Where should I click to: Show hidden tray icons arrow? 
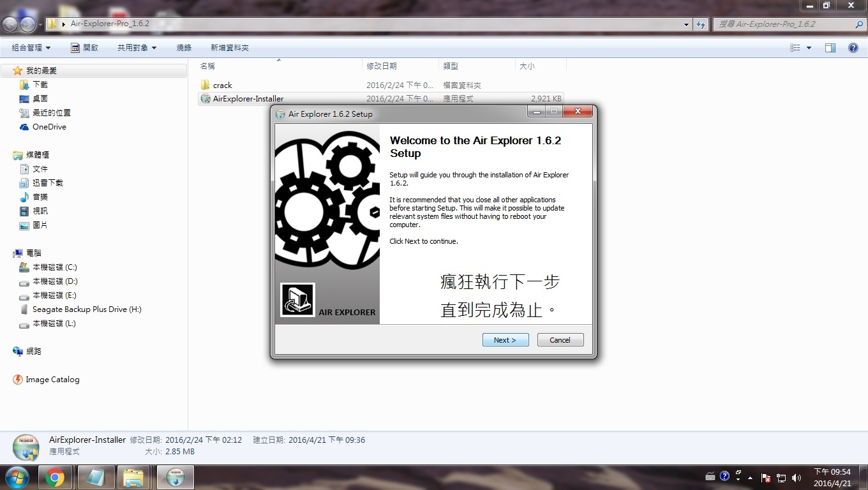pos(750,477)
